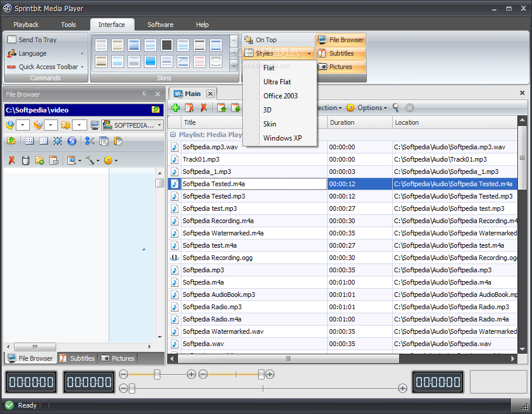The image size is (532, 414).
Task: Open the favorite folders star icon
Action: [66, 125]
